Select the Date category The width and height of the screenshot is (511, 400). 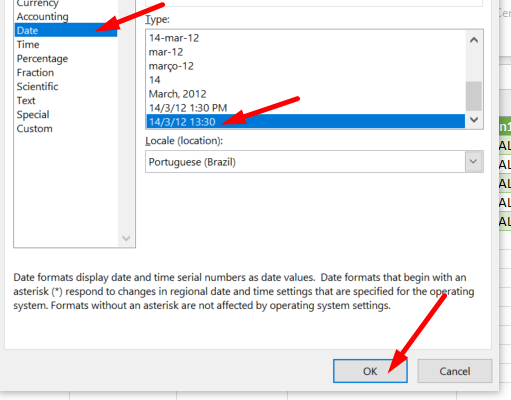click(66, 30)
